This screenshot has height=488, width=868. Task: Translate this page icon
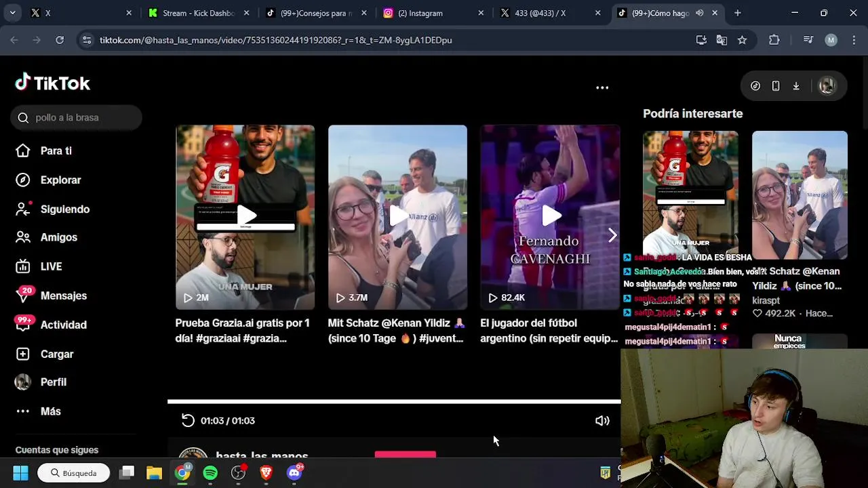pos(722,40)
